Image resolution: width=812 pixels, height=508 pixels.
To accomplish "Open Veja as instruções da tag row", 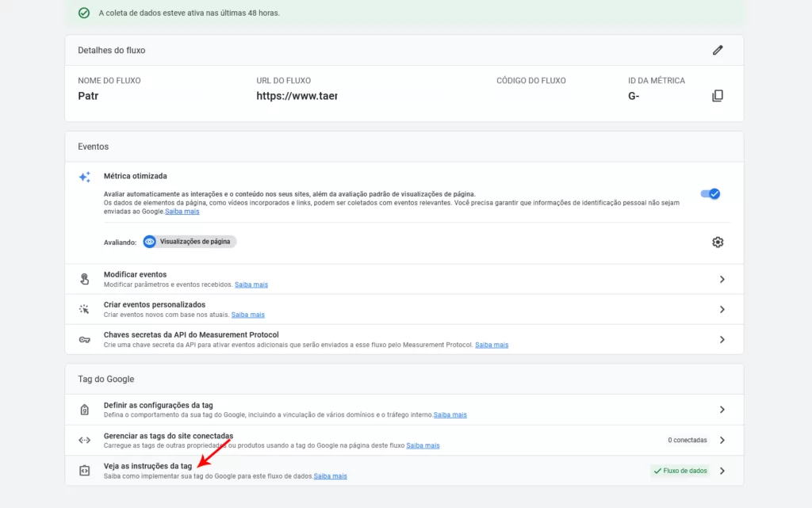I will tap(404, 471).
